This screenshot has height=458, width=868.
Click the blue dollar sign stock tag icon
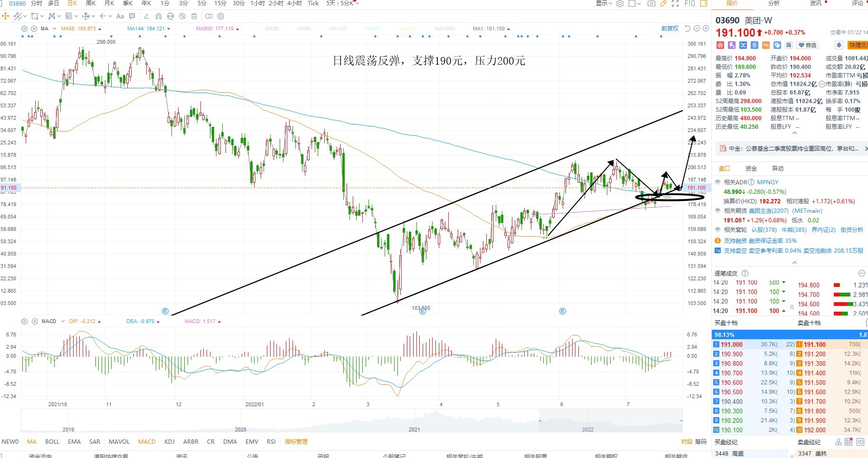[755, 45]
